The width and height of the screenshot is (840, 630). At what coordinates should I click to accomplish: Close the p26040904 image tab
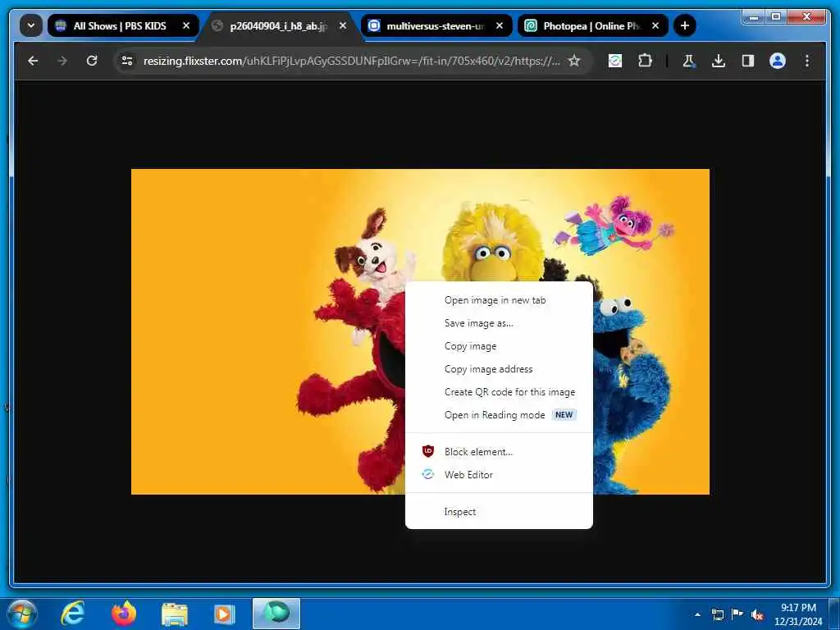click(343, 25)
